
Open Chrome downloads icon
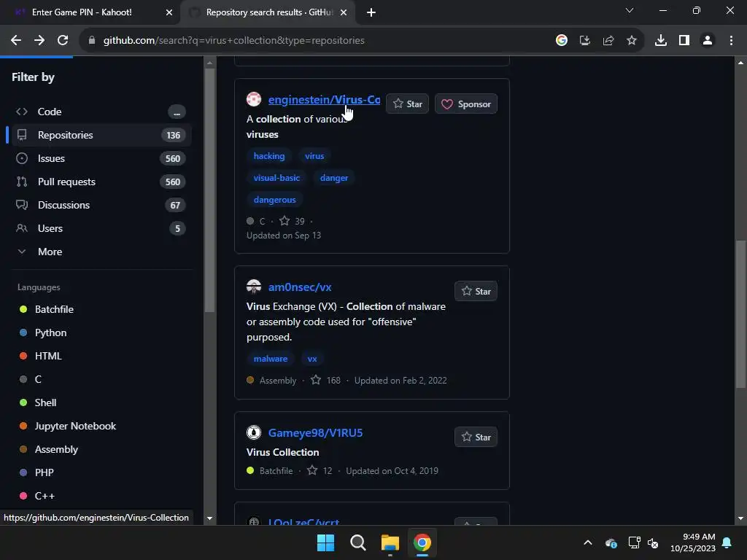[x=661, y=41]
